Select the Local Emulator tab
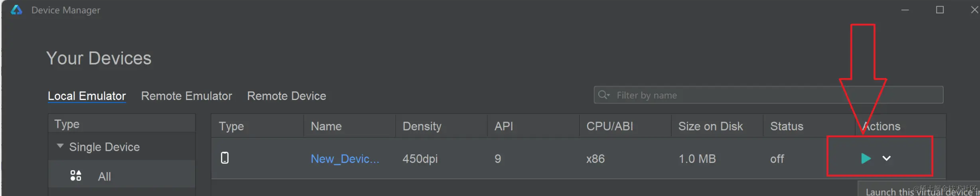The height and width of the screenshot is (196, 980). coord(87,96)
